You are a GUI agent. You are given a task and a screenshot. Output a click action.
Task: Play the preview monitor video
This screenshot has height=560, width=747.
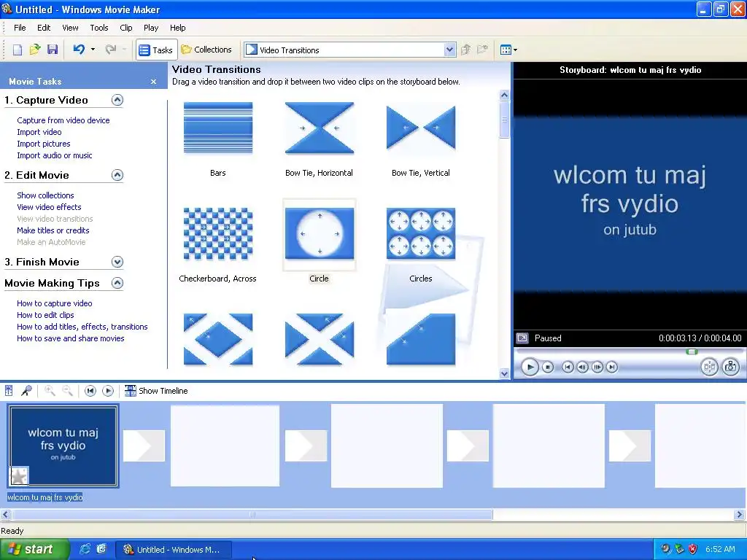[530, 367]
